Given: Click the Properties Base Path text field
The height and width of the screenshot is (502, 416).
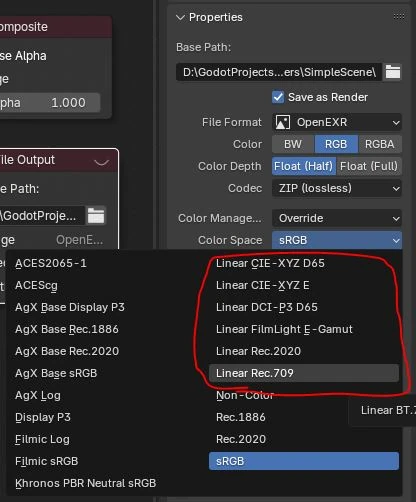Looking at the screenshot, I should 279,72.
